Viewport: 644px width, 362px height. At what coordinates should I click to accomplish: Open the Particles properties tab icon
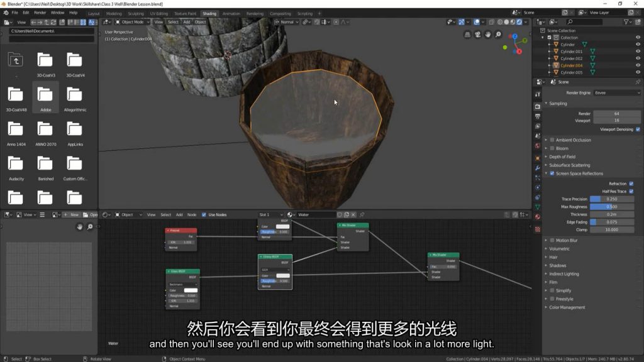(538, 178)
